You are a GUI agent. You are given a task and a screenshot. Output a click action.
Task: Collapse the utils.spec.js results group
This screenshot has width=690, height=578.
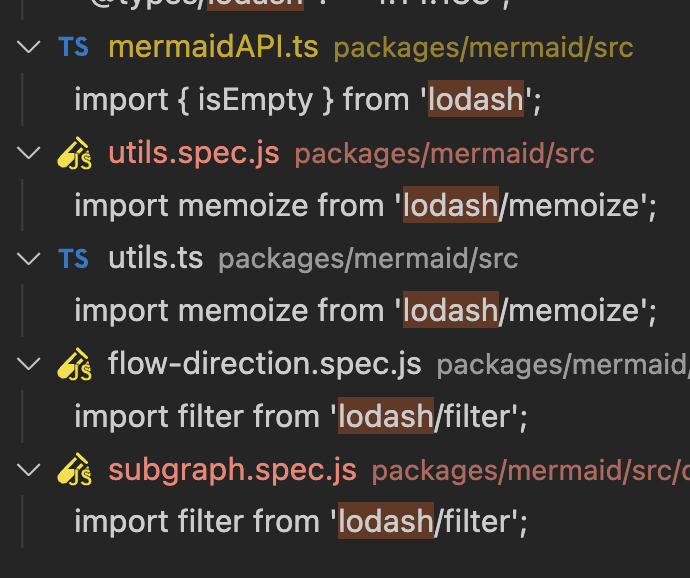[x=29, y=153]
